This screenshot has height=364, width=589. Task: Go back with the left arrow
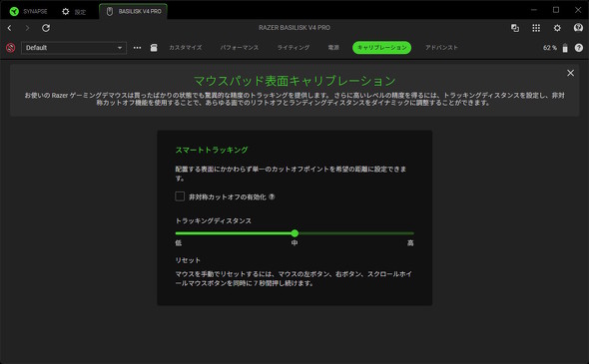(x=9, y=28)
